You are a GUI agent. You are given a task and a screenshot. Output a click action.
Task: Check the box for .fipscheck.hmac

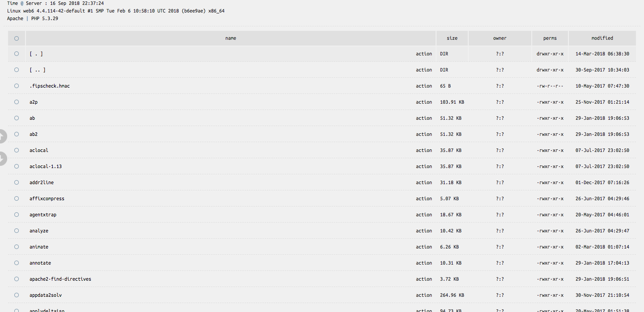click(x=17, y=86)
